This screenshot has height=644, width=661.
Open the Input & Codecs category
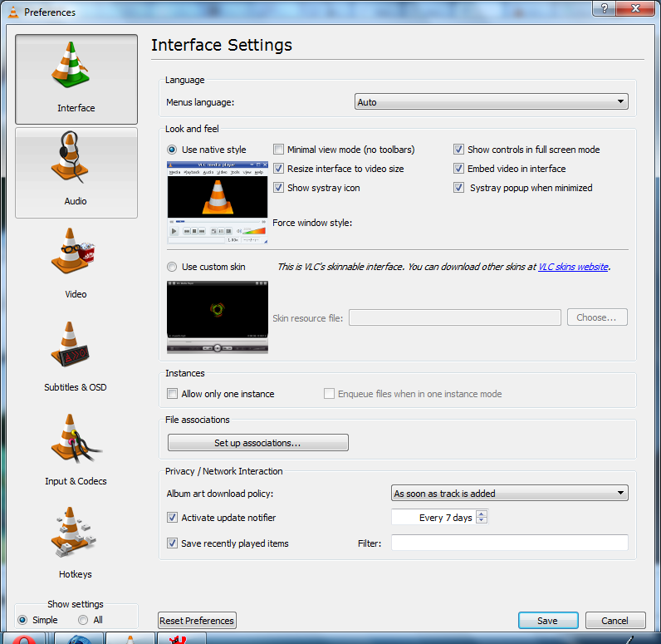[x=76, y=451]
